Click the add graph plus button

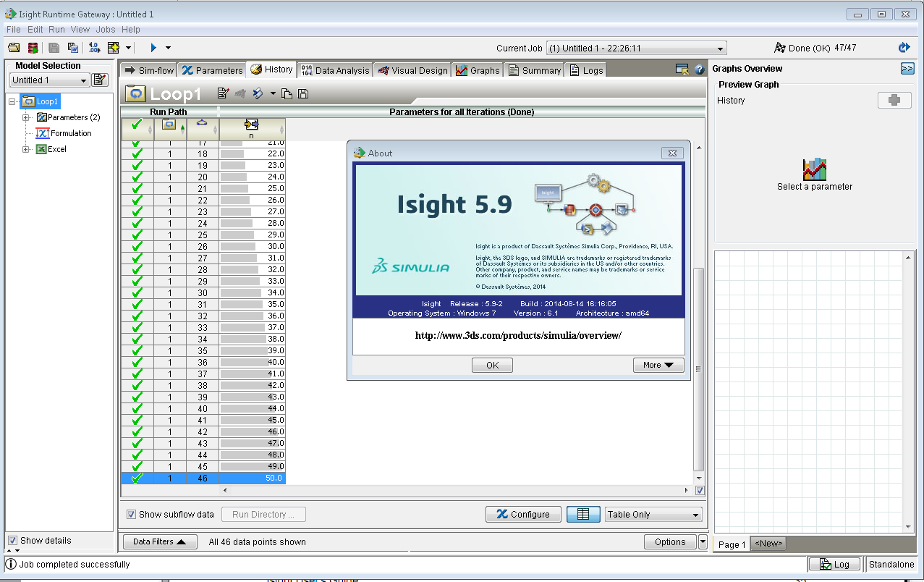point(894,101)
